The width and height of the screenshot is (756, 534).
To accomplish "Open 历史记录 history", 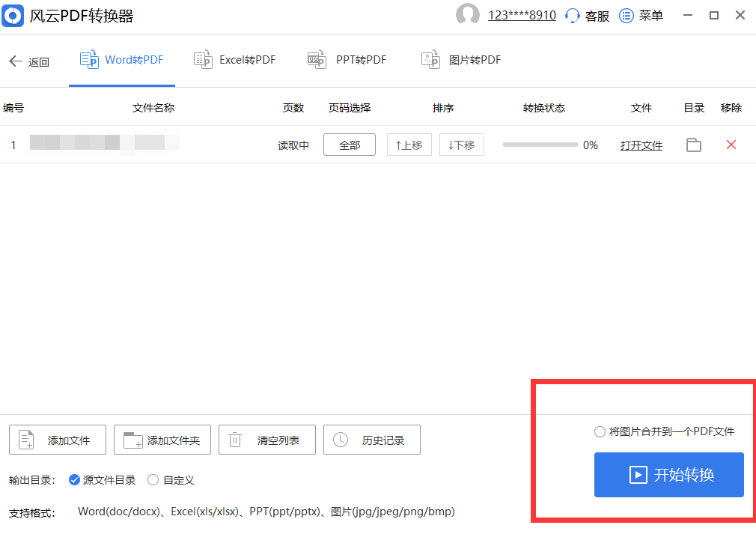I will pyautogui.click(x=372, y=440).
